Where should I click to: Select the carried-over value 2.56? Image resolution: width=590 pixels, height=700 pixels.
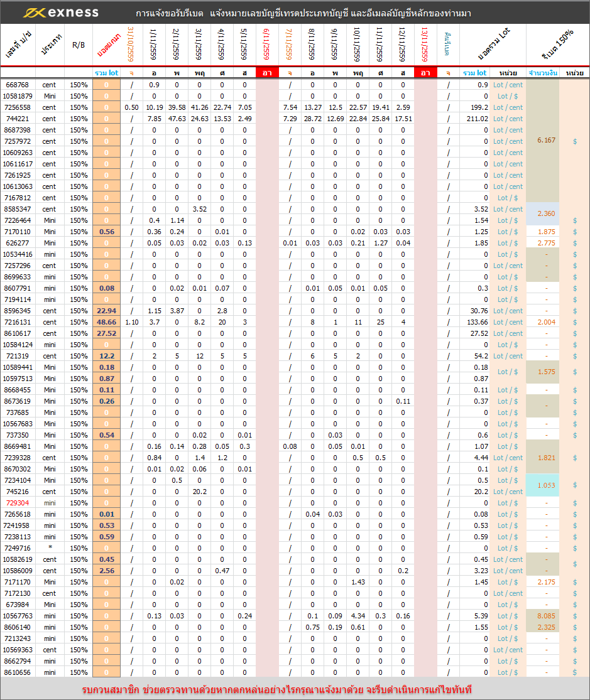pos(106,571)
